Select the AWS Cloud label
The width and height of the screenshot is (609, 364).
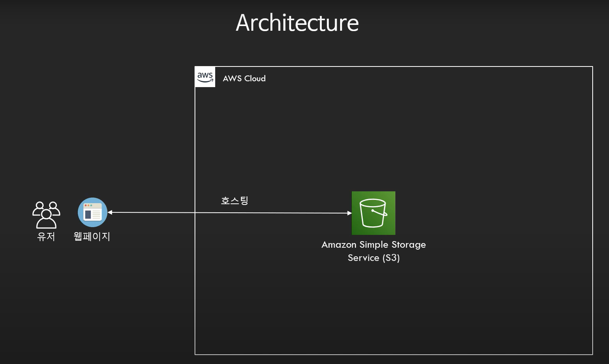tap(244, 79)
